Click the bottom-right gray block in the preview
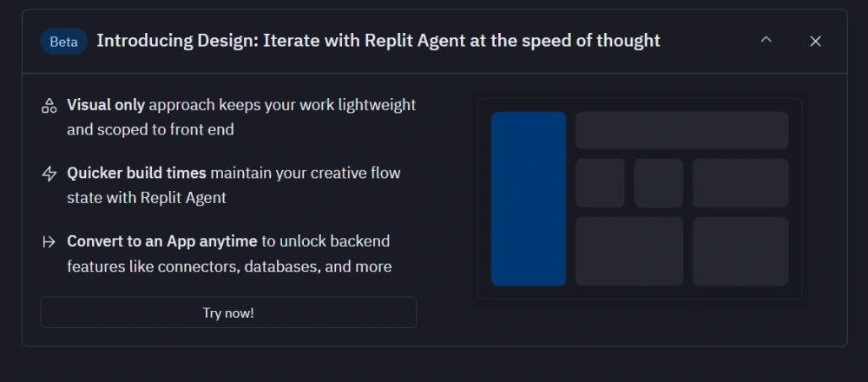868x382 pixels. tap(740, 251)
